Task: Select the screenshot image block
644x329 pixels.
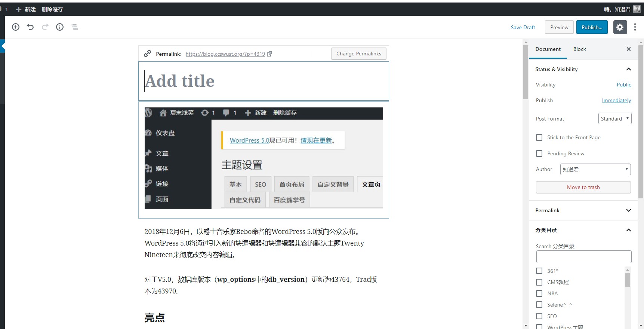Action: 264,158
